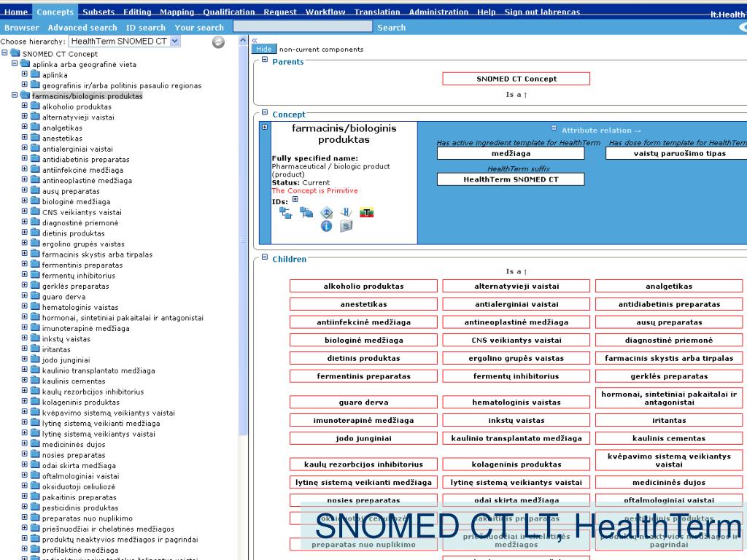Viewport: 747px width, 560px height.
Task: Expand the alkoholio produktas tree node
Action: pos(24,106)
